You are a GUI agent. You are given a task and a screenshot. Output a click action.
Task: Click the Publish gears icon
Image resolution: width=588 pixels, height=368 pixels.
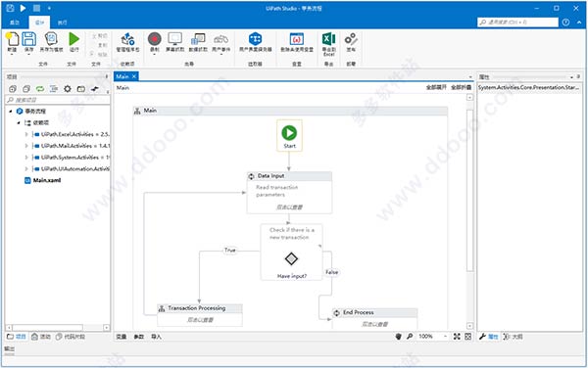point(351,39)
